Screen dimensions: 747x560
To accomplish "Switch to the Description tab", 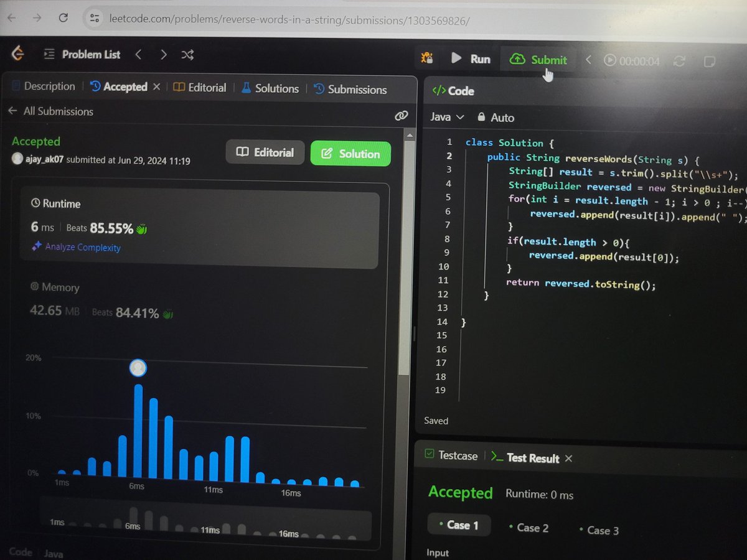I will (44, 86).
